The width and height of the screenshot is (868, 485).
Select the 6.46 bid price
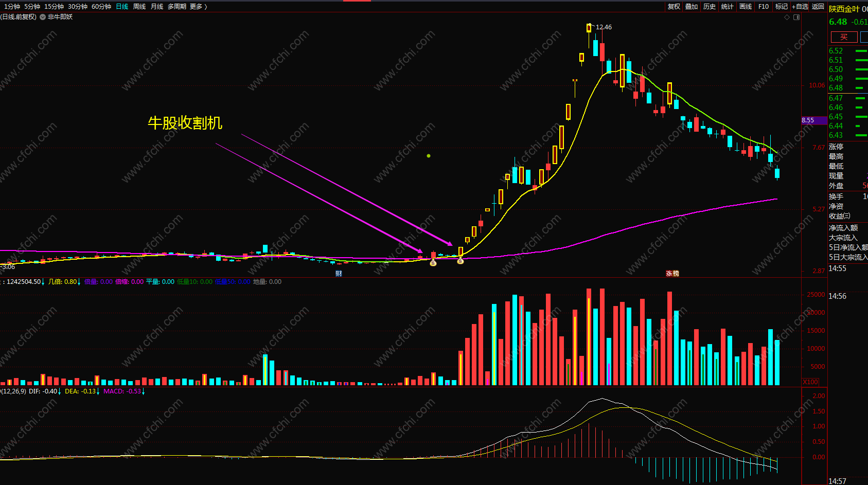(x=836, y=107)
